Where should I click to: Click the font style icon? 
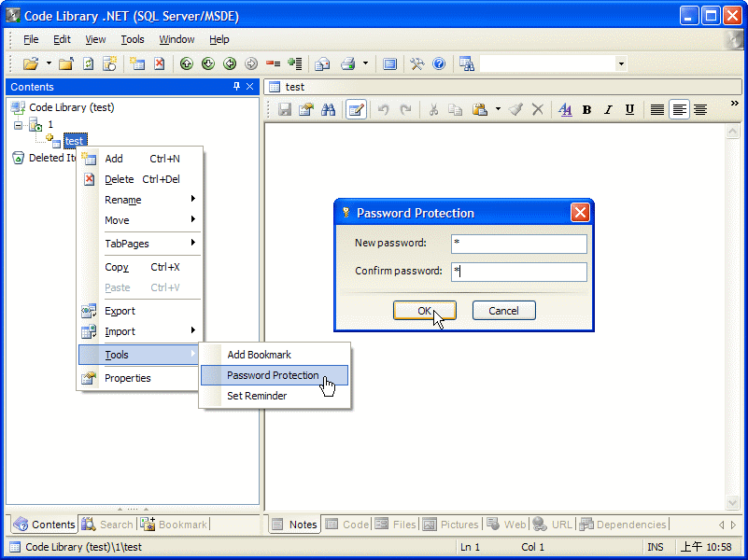coord(565,109)
